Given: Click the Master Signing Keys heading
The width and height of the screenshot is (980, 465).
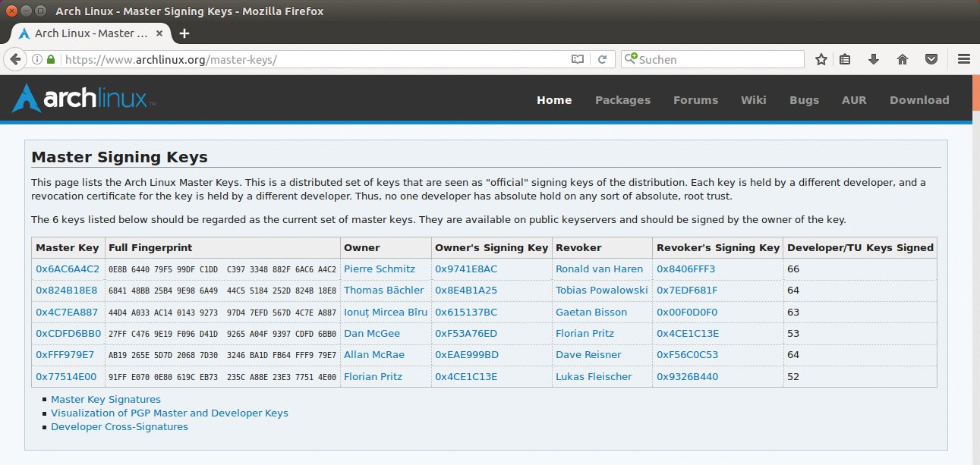Looking at the screenshot, I should click(119, 158).
